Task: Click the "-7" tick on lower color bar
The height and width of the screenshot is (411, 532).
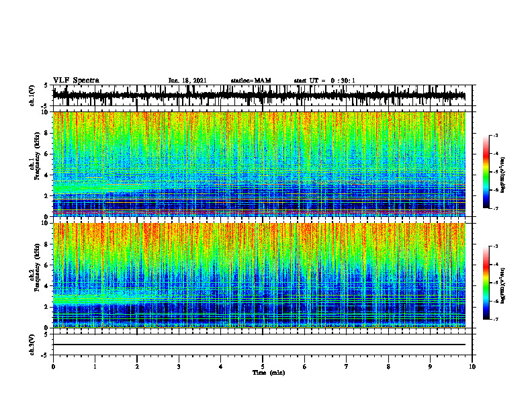Action: coord(495,319)
